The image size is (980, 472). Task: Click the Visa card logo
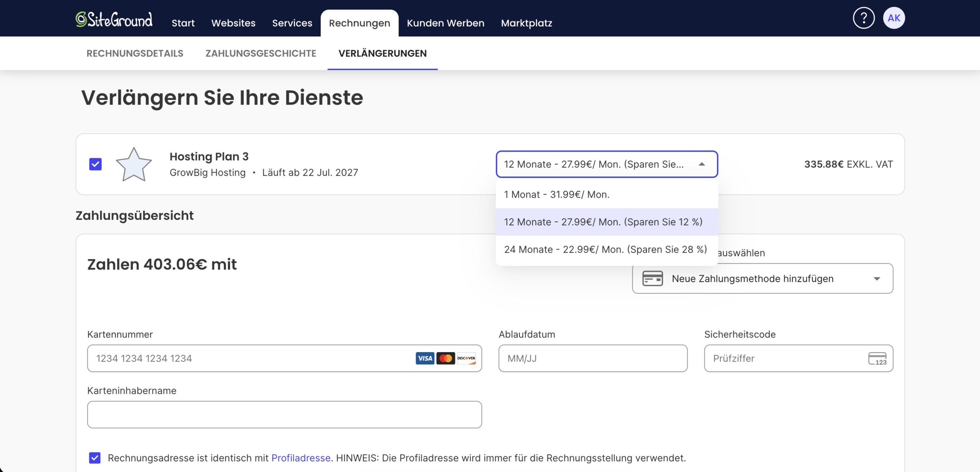coord(425,358)
